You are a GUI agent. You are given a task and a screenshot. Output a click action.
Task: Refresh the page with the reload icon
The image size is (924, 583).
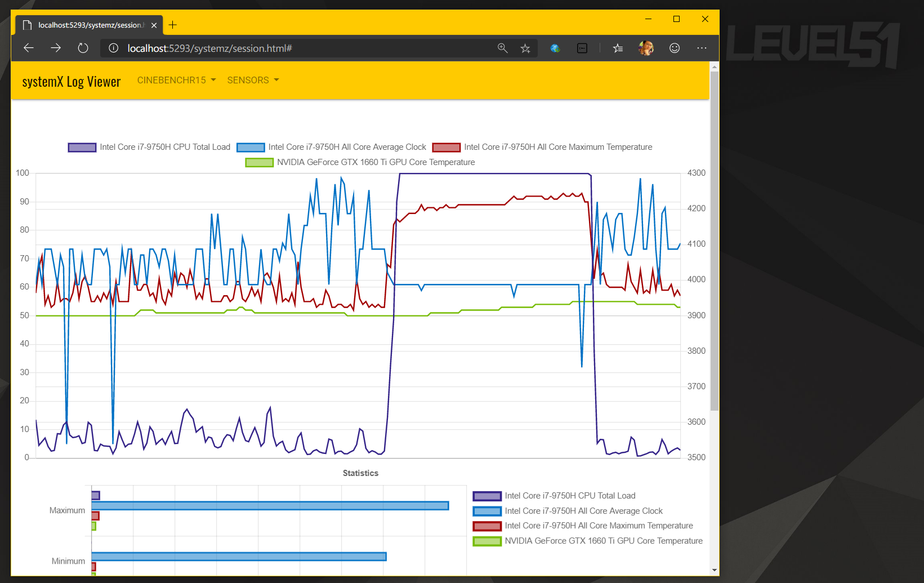pos(83,48)
